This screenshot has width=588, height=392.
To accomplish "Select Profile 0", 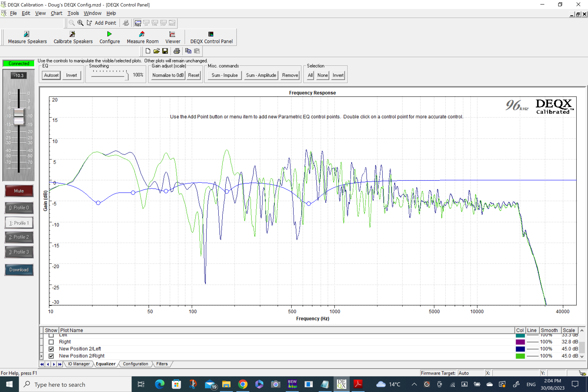I will 19,208.
